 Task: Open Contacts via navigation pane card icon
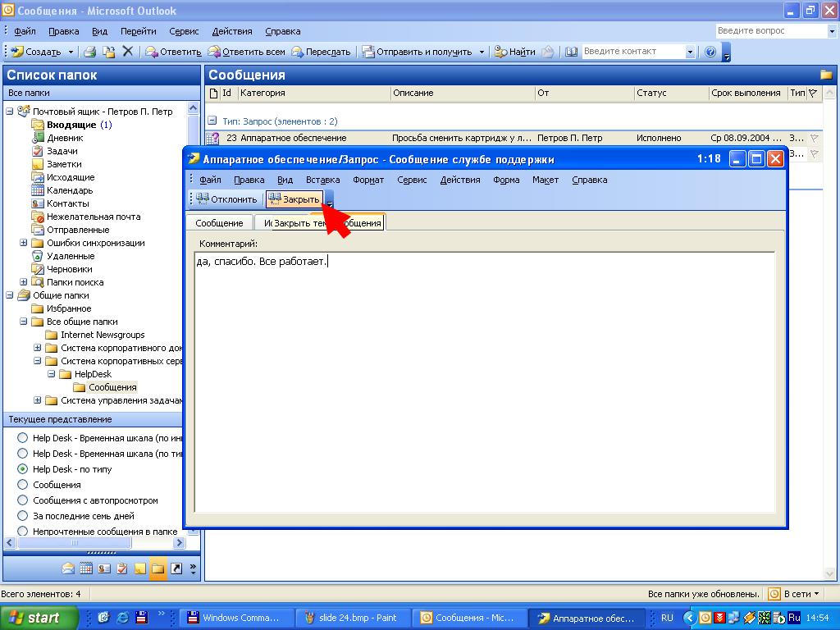(104, 568)
